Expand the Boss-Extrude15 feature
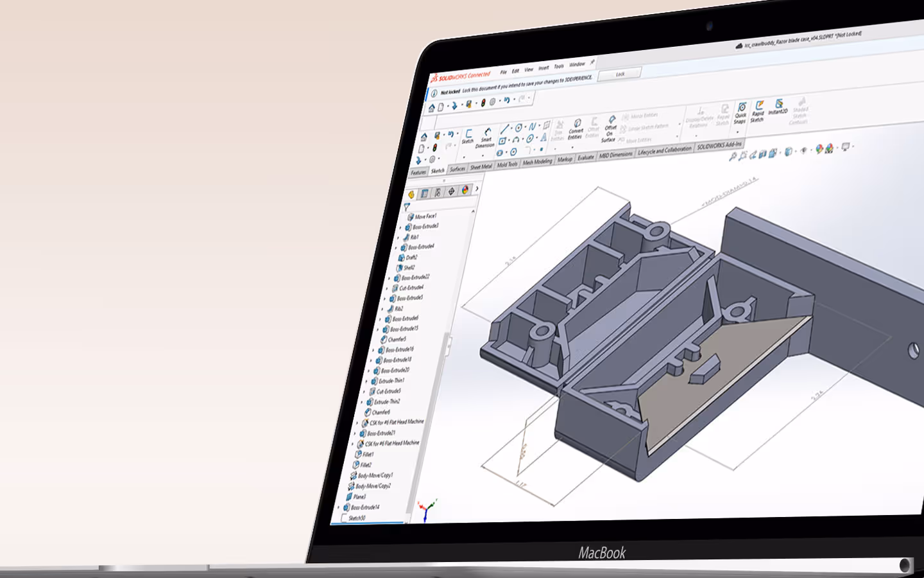The image size is (924, 578). pos(378,330)
